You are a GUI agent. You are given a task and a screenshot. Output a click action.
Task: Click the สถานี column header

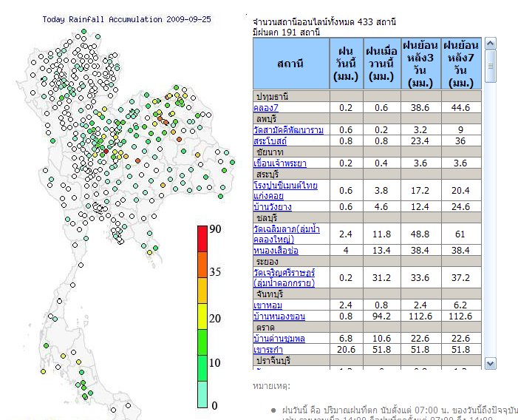[291, 64]
